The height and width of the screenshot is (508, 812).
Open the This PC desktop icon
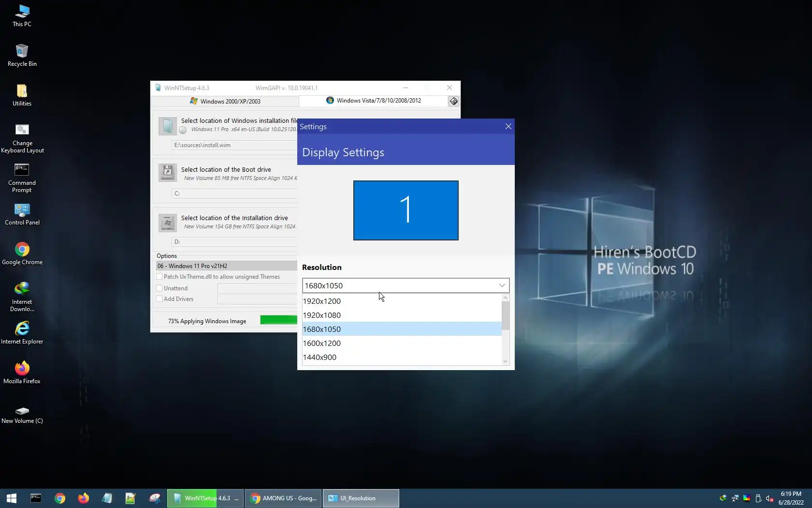(22, 15)
